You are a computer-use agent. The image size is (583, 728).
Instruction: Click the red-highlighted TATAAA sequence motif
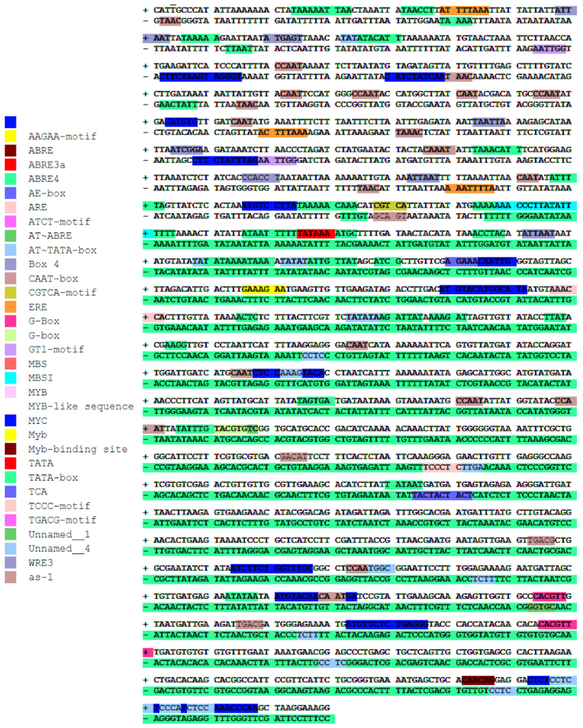(x=315, y=233)
